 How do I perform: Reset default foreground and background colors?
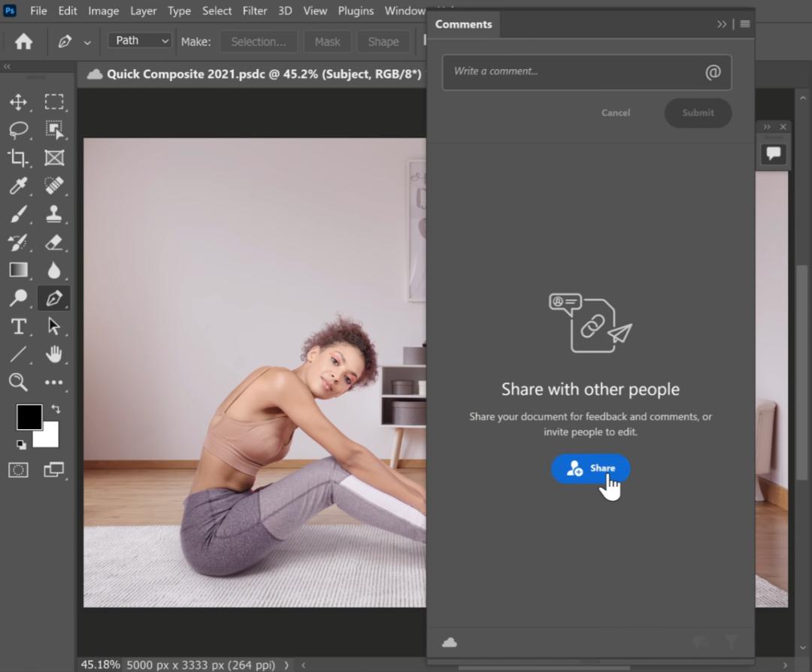[x=21, y=444]
